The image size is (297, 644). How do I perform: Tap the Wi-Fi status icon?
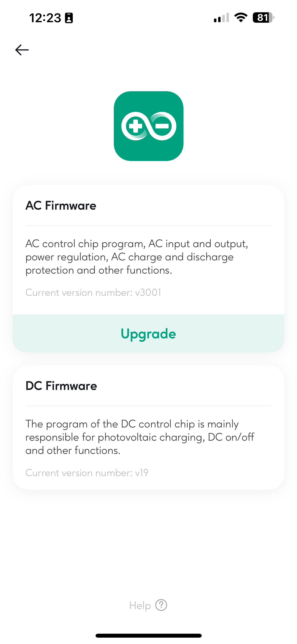point(241,18)
